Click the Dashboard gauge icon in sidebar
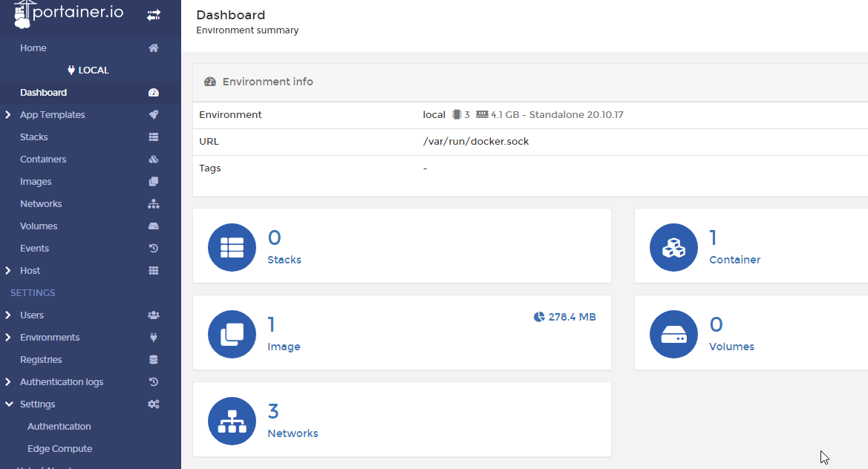Screen dimensions: 868x469 [x=154, y=92]
